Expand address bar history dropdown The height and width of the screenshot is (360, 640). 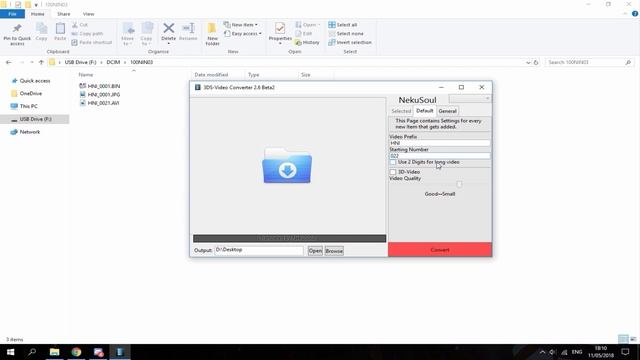point(528,62)
